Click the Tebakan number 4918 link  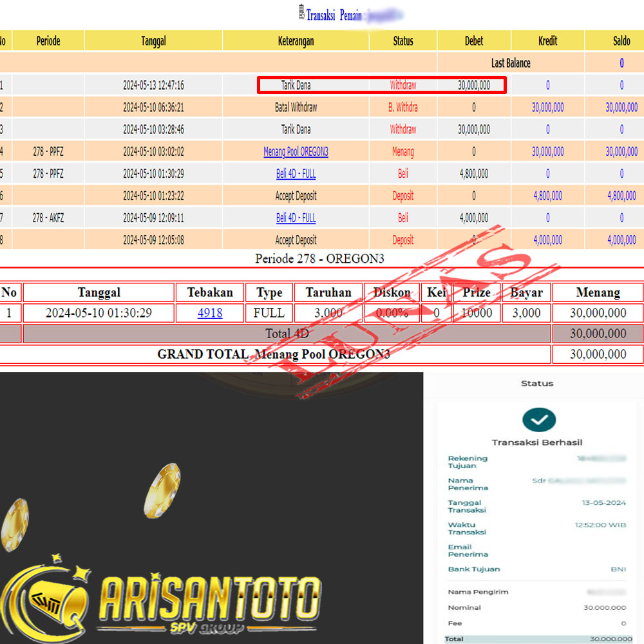click(x=210, y=313)
